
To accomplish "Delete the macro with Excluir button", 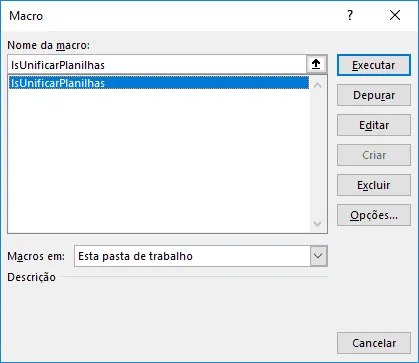I will pos(374,185).
